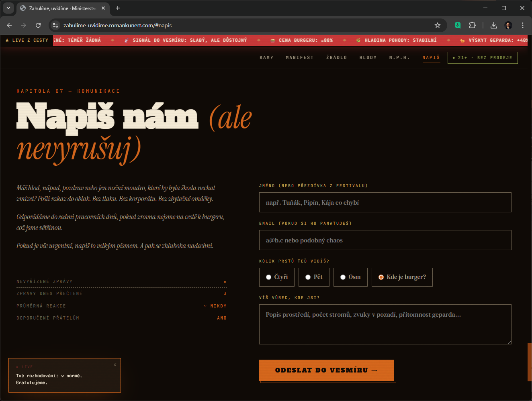
Task: Open the browser Downloads icon
Action: click(x=494, y=25)
